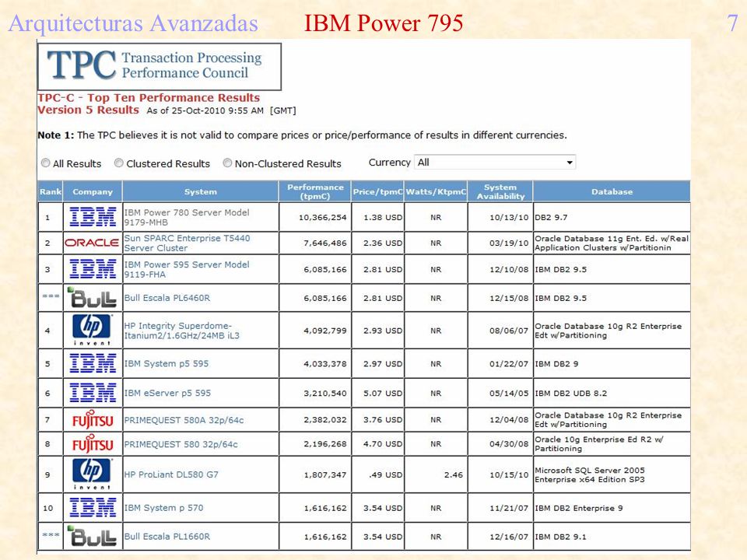Click the performance value 7,646,486

[x=325, y=243]
